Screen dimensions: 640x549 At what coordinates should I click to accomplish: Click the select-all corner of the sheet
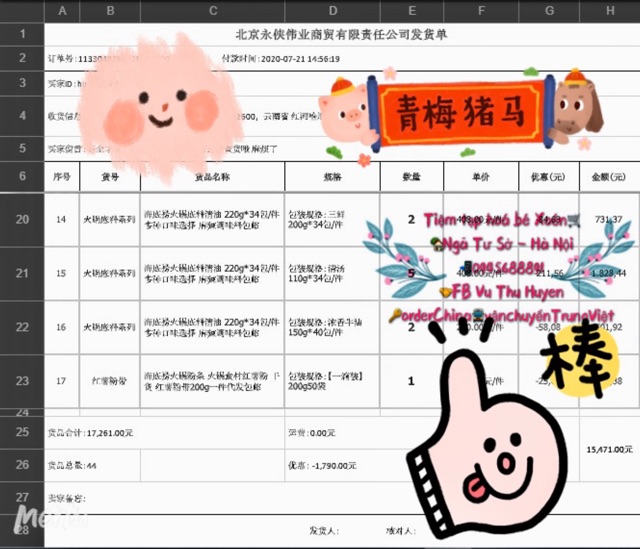(x=22, y=11)
